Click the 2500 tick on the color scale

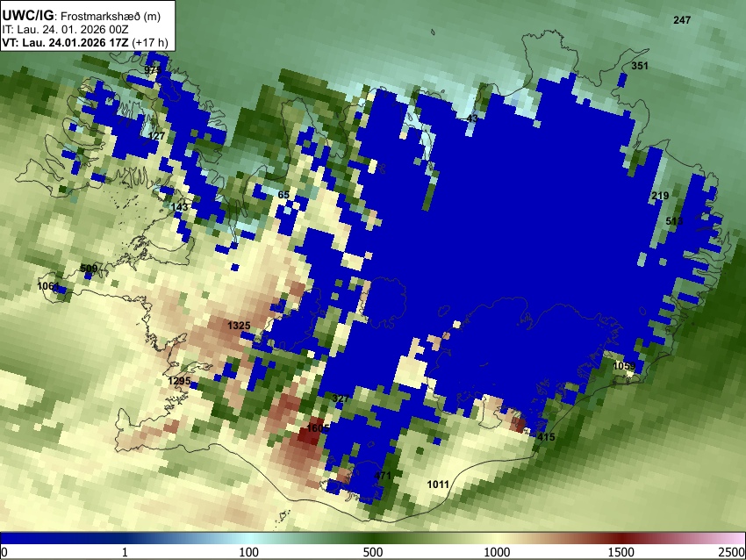(x=732, y=552)
